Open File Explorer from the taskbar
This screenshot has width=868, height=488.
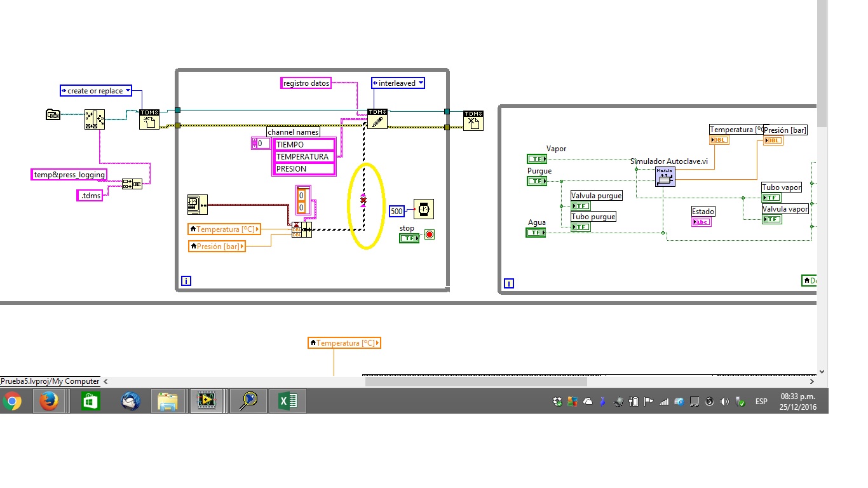coord(168,401)
